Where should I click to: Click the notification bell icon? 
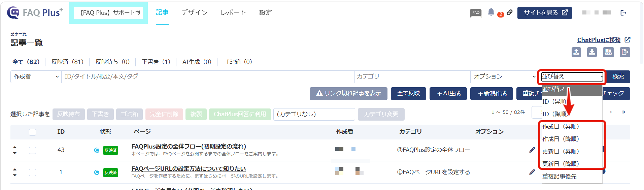(491, 12)
